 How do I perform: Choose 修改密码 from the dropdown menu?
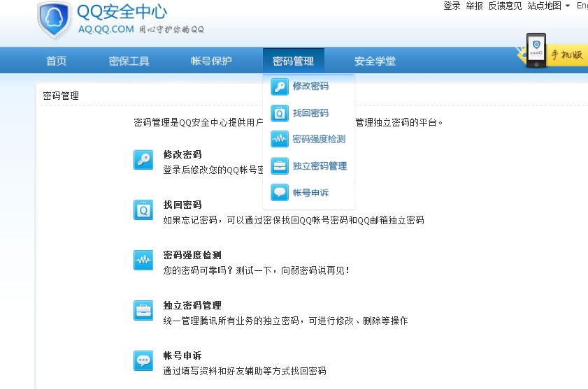click(x=310, y=86)
